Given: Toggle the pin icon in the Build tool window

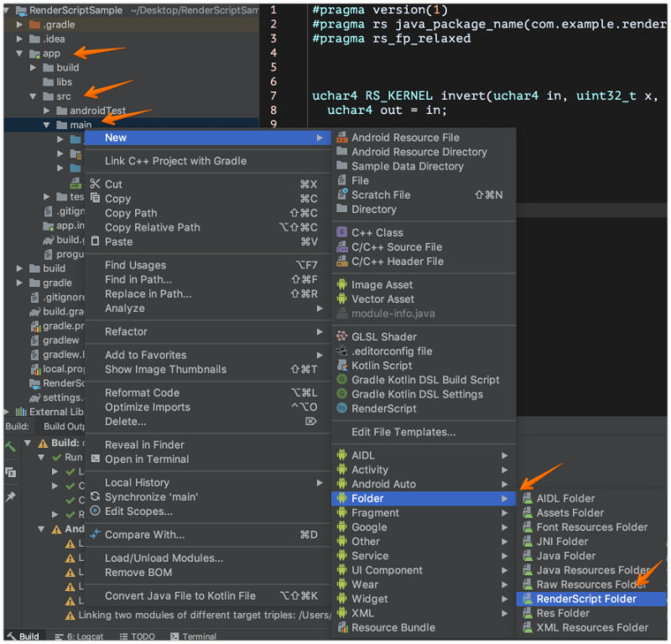Looking at the screenshot, I should [x=10, y=496].
